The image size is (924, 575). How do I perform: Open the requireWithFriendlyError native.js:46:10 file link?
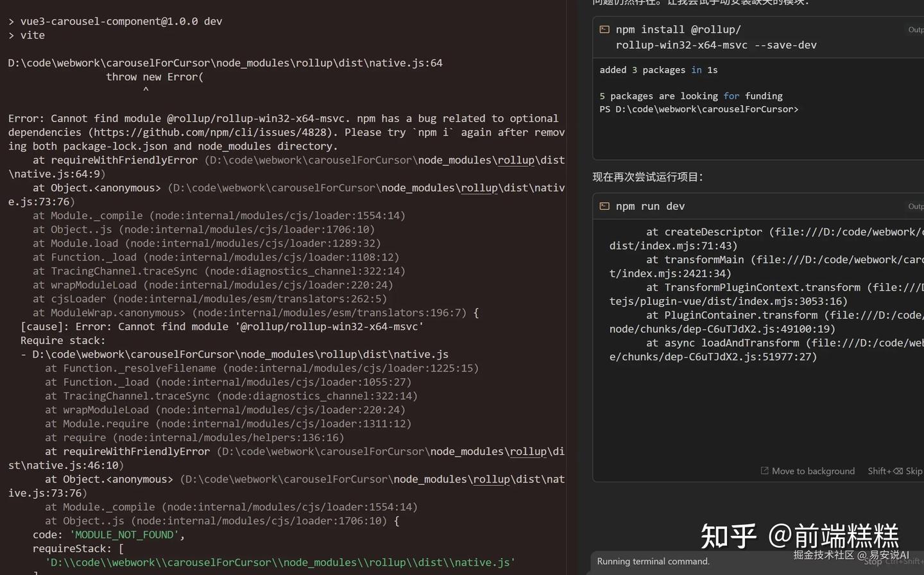click(391, 452)
